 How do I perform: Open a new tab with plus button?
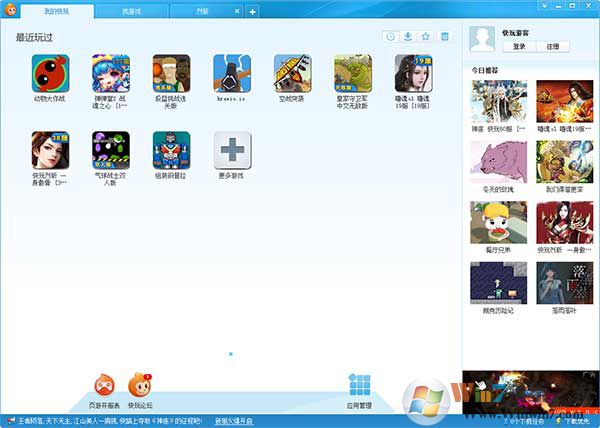point(252,11)
